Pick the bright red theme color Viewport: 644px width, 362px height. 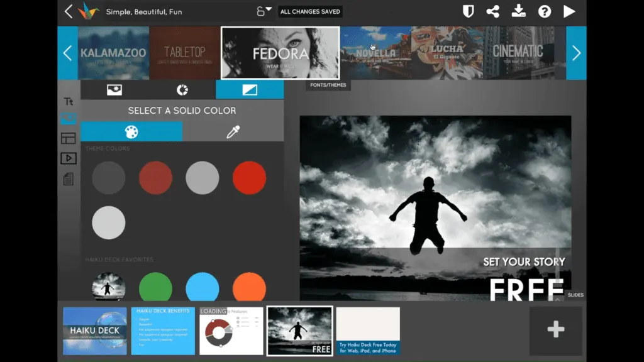tap(249, 178)
